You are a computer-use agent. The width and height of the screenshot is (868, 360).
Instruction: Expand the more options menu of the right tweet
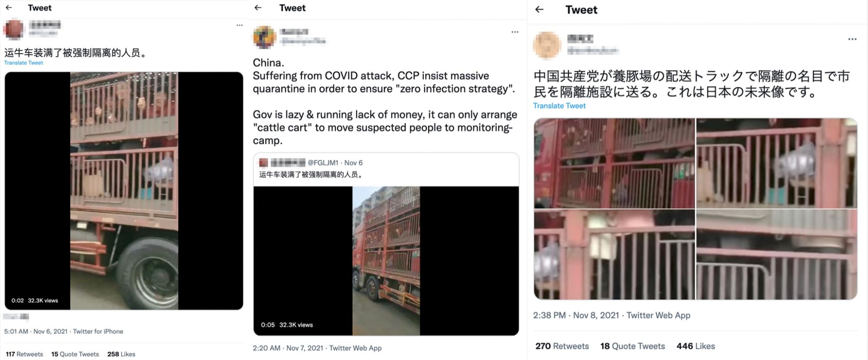(852, 39)
